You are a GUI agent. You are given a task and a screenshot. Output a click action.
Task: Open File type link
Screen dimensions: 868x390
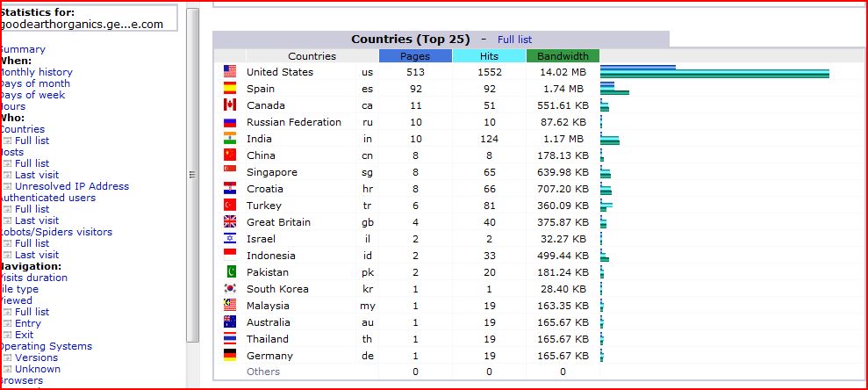19,289
